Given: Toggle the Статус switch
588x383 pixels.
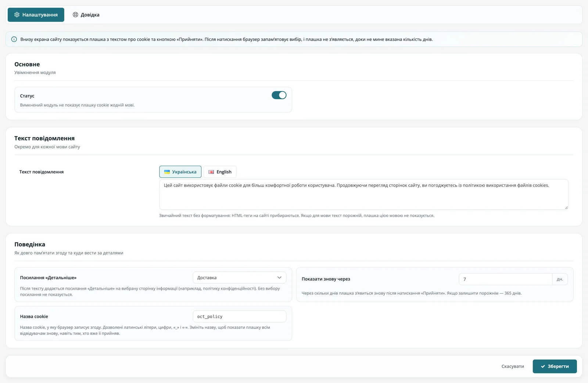Looking at the screenshot, I should [279, 95].
